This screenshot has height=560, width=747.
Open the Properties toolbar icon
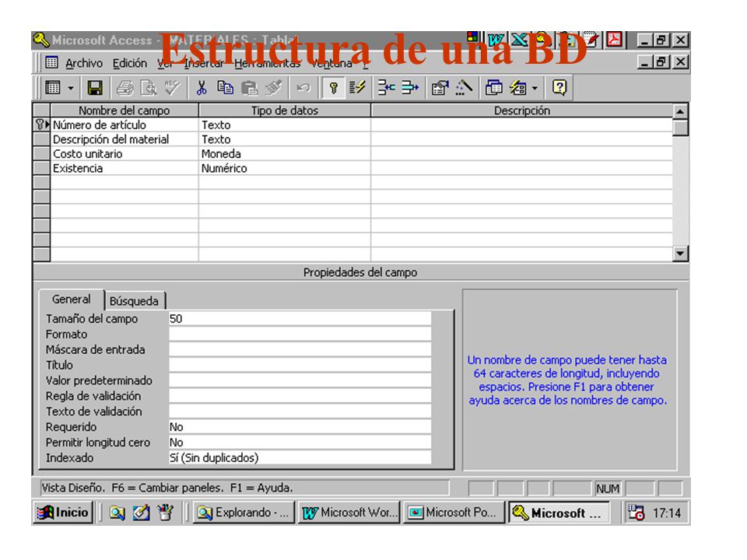tap(440, 88)
